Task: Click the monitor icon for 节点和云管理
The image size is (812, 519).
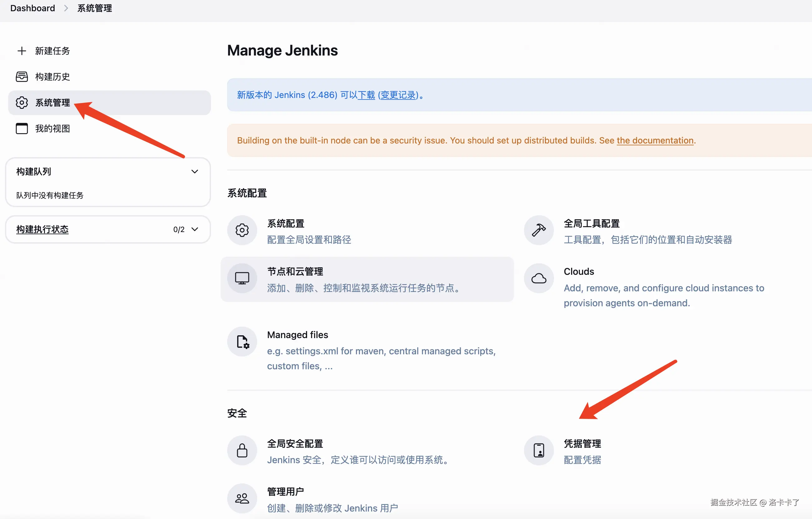Action: tap(242, 279)
